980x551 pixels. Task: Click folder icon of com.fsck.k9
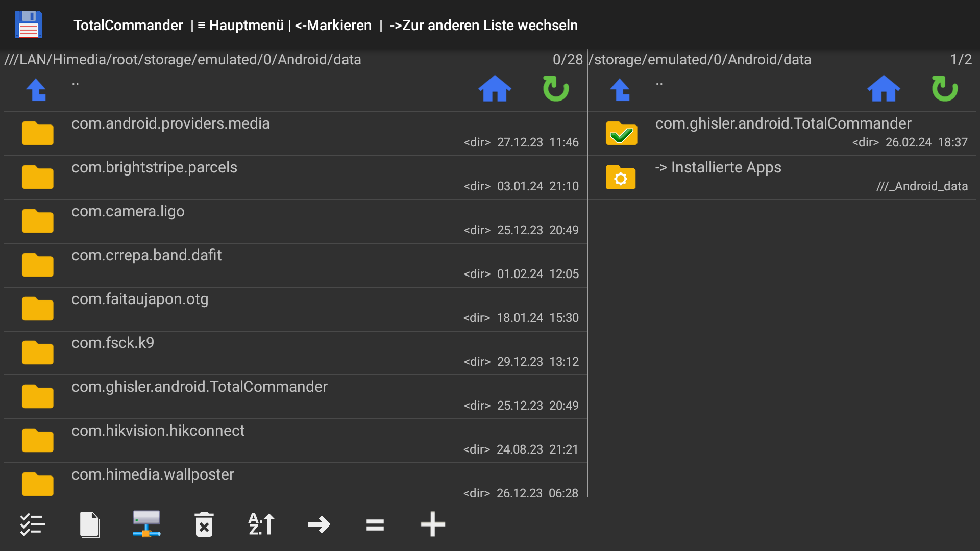(x=38, y=353)
